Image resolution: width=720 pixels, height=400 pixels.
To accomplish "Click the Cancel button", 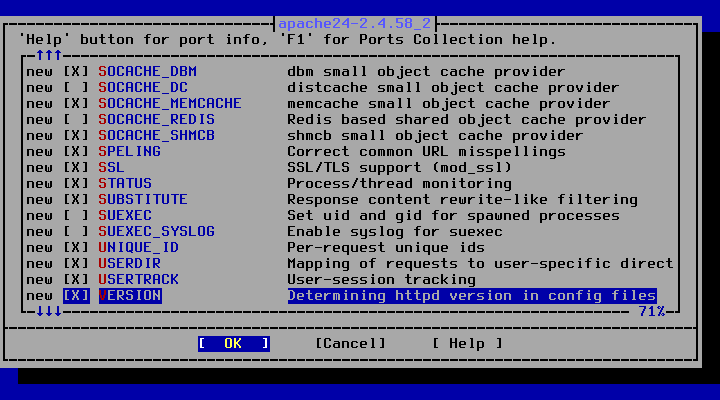I will tap(350, 344).
